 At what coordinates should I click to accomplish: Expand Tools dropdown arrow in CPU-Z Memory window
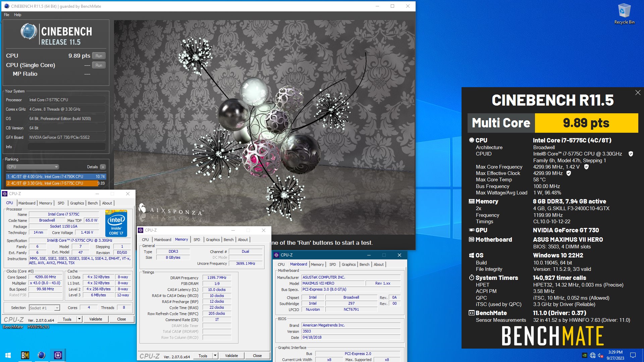click(x=215, y=356)
